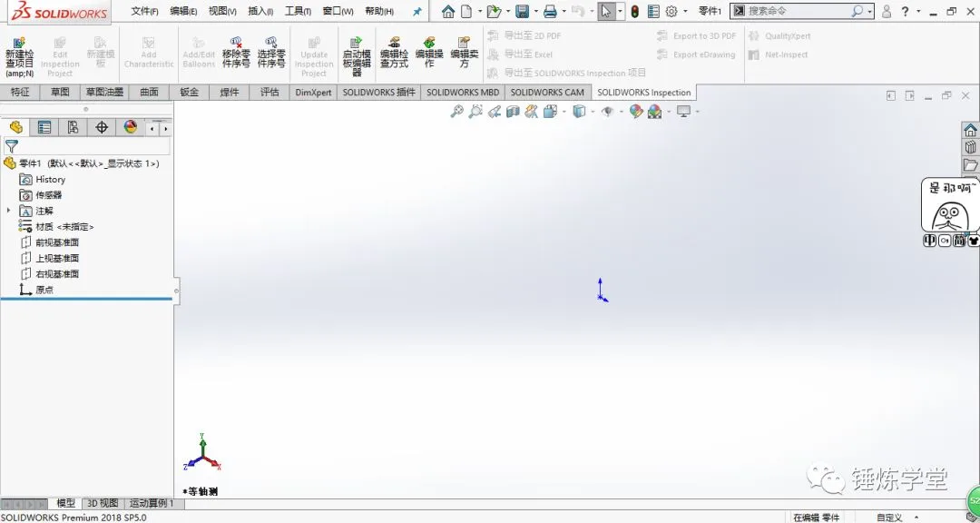Open the DimXpertManager crosshair tab
980x523 pixels.
coord(102,128)
